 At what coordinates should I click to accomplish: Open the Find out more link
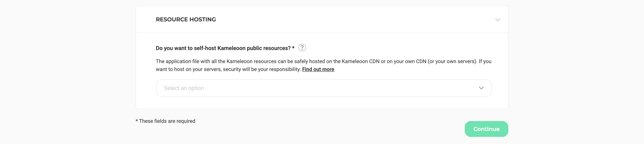[x=318, y=69]
